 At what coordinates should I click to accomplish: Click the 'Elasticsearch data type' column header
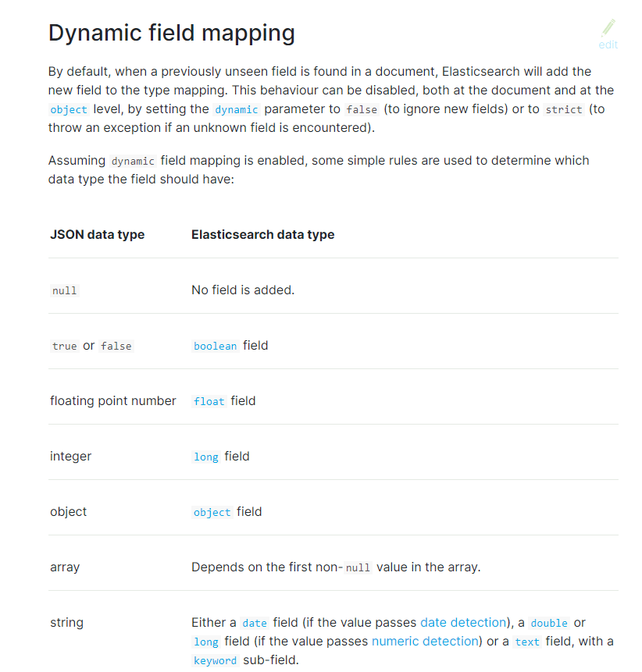tap(263, 234)
